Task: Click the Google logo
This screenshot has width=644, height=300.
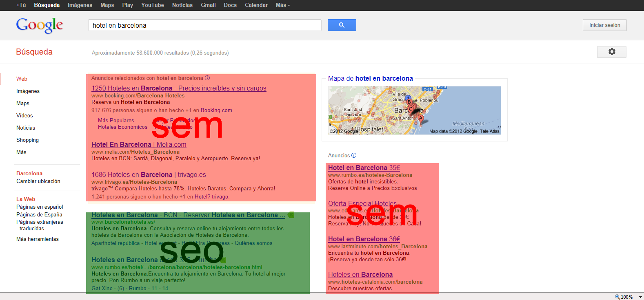Action: tap(40, 25)
